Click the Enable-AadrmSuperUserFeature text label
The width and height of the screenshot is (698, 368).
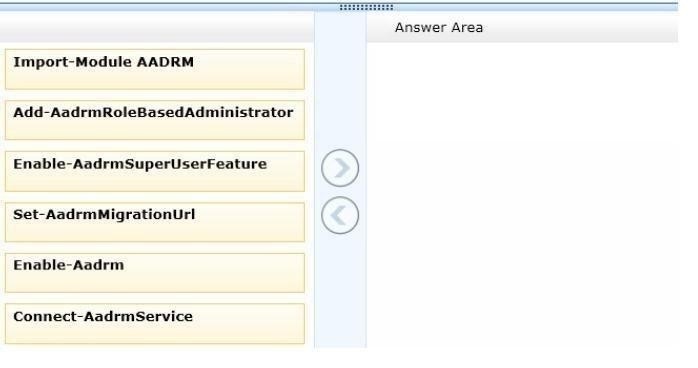click(x=140, y=164)
